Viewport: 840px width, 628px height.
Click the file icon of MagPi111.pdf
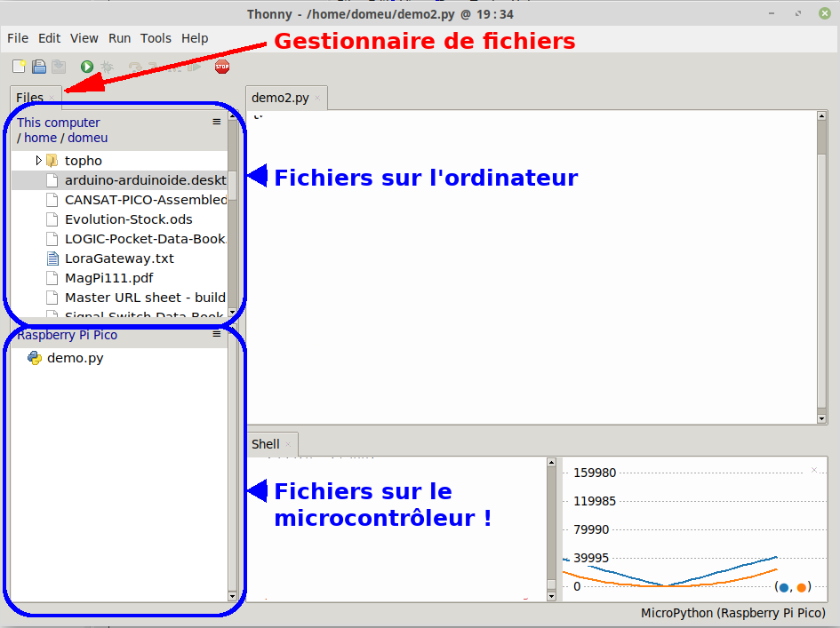52,278
